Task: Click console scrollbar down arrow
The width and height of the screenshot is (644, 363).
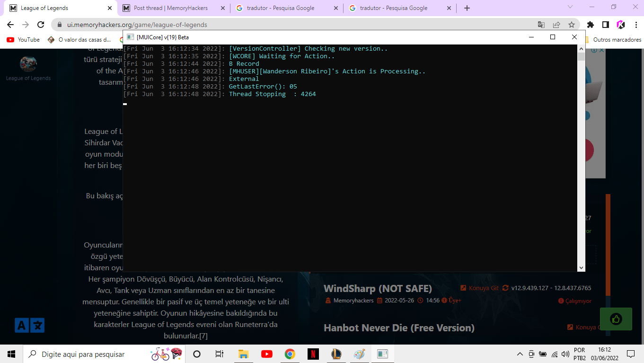Action: click(x=581, y=268)
